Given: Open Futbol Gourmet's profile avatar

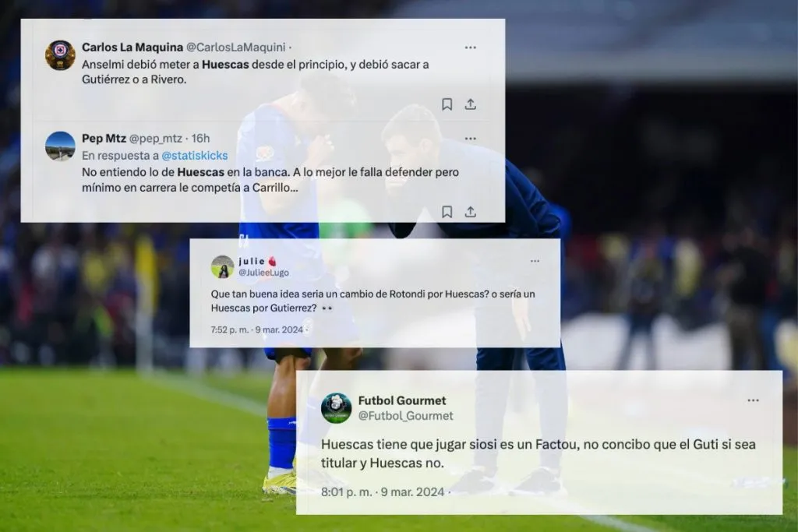Looking at the screenshot, I should [x=337, y=408].
